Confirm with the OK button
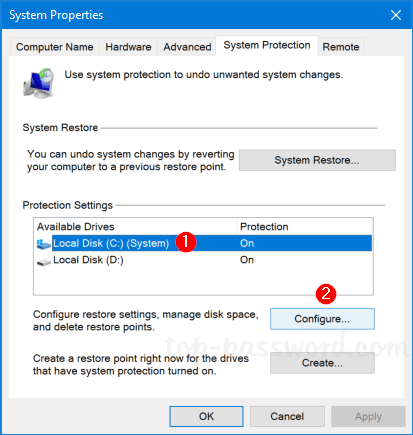Screen dimensions: 413x435 [206, 416]
